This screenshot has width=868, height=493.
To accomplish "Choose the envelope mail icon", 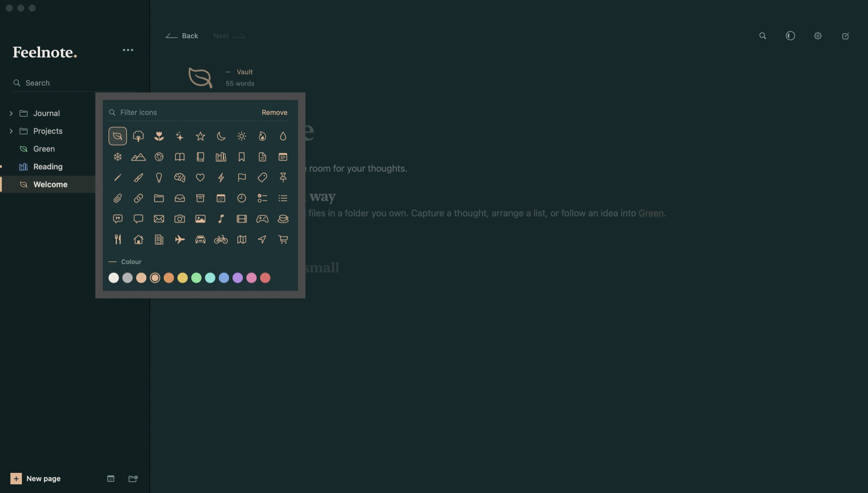I will [x=159, y=219].
